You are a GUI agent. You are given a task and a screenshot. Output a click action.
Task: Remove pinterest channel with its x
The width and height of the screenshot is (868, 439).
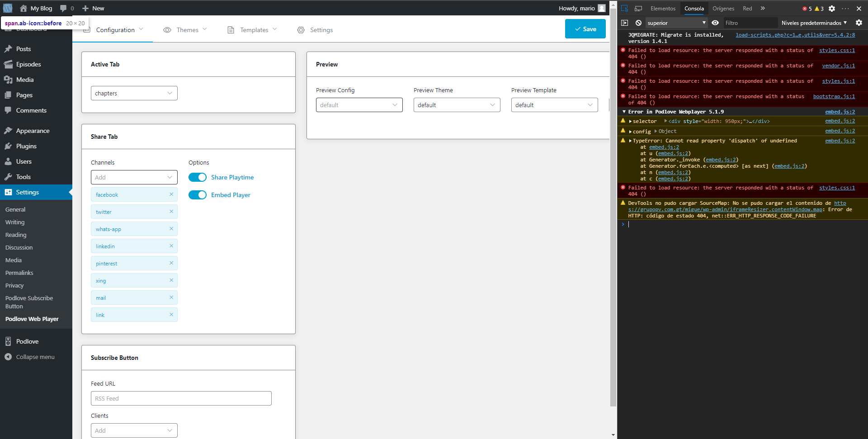(x=171, y=263)
